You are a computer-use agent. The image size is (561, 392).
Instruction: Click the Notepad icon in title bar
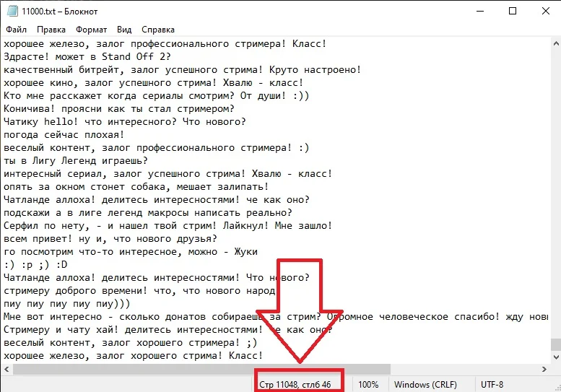pos(12,11)
